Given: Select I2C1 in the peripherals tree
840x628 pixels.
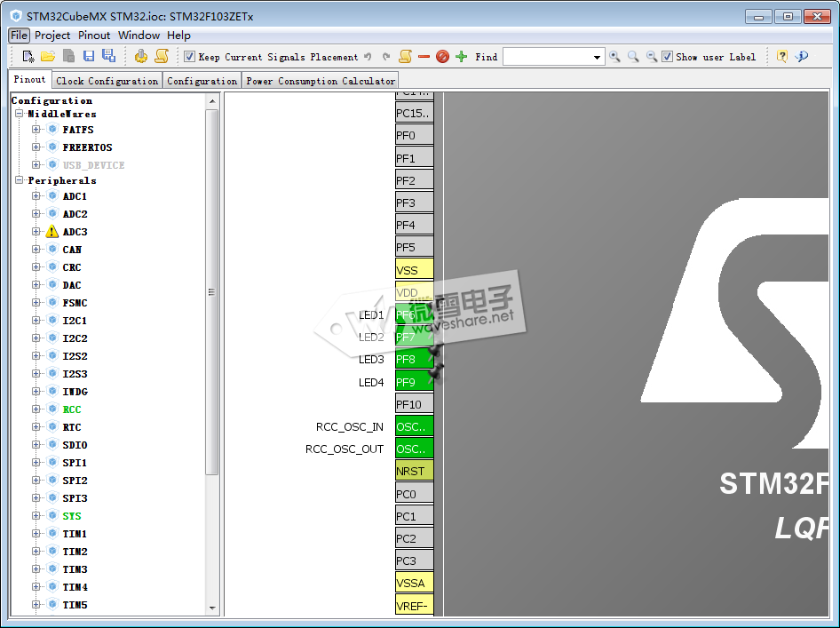Looking at the screenshot, I should (75, 321).
